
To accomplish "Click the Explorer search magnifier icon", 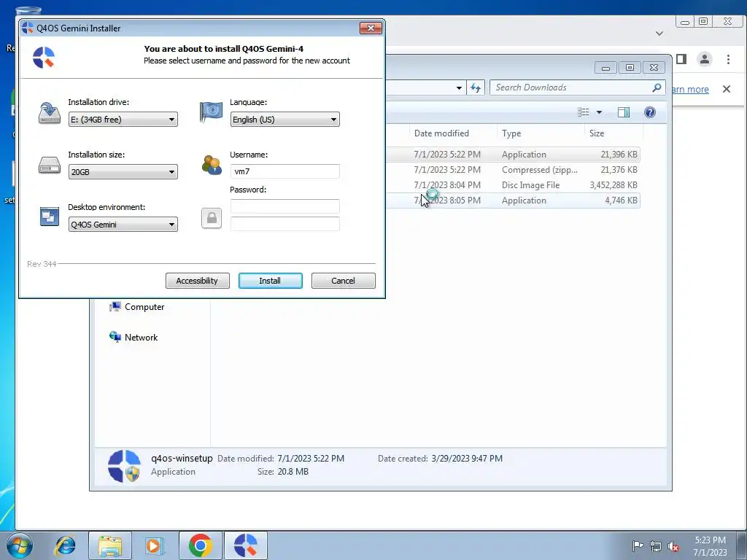I will (x=657, y=87).
